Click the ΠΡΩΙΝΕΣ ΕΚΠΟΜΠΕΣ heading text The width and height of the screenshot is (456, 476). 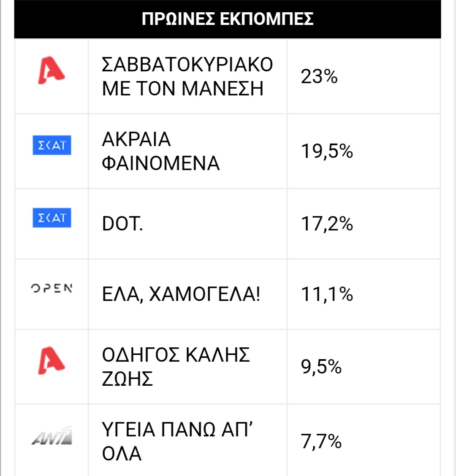[x=228, y=19]
